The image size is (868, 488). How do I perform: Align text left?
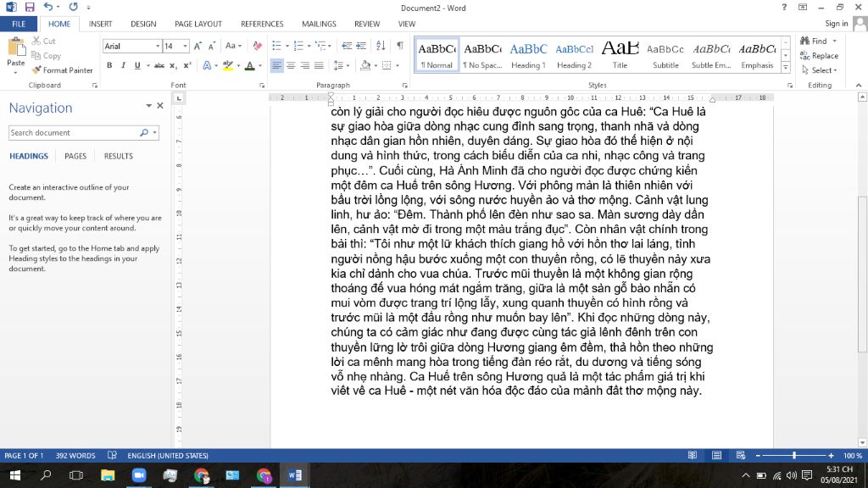click(277, 65)
